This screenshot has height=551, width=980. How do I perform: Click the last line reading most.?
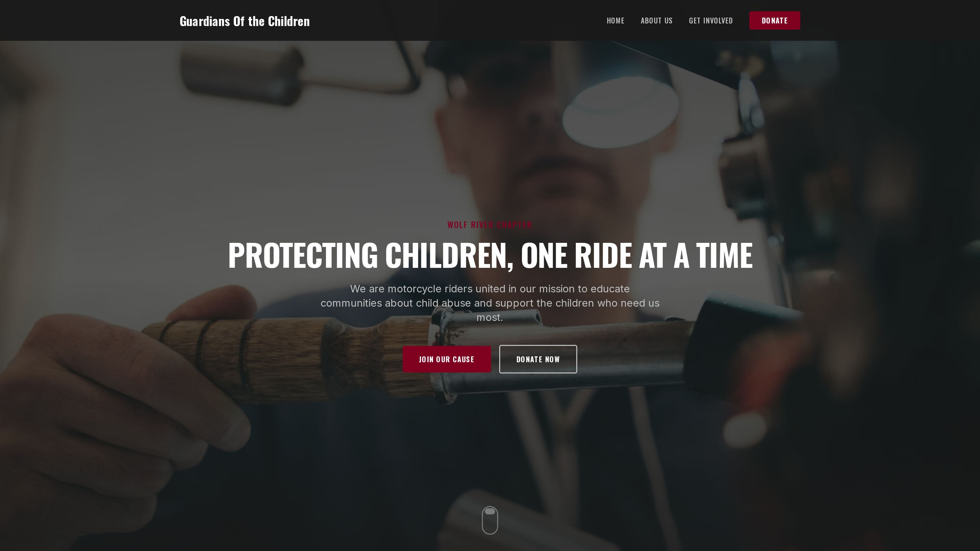coord(490,318)
